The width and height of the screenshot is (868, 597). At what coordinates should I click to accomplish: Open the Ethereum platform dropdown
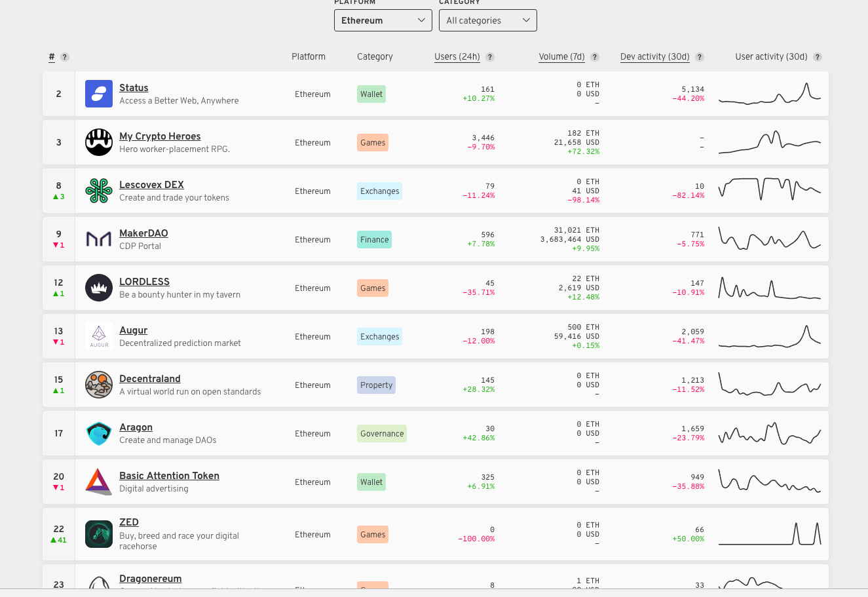click(x=383, y=20)
